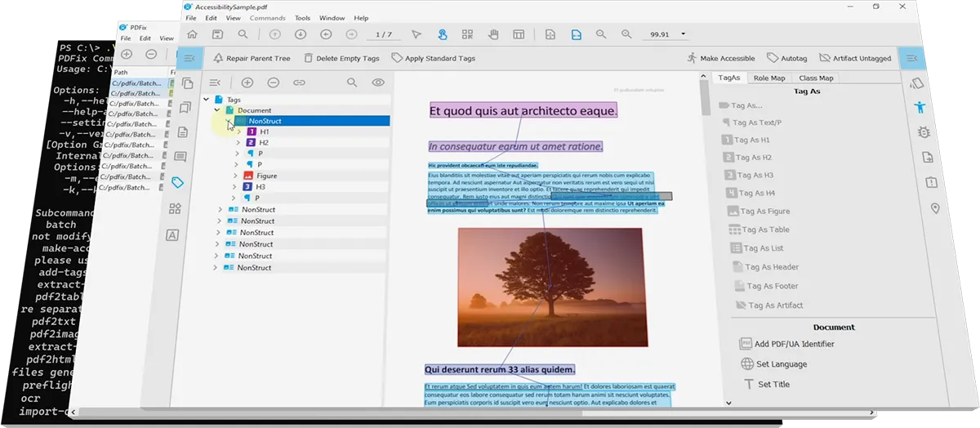Click the forward navigation right arrow

click(351, 34)
